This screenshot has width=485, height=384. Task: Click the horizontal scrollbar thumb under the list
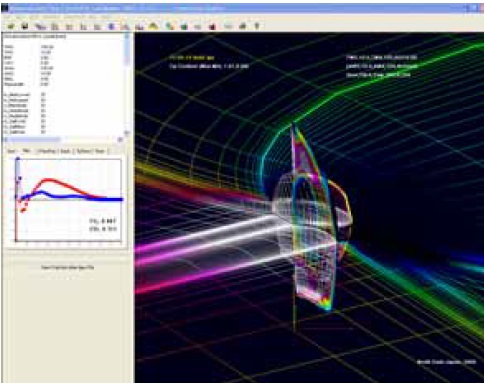[x=33, y=140]
